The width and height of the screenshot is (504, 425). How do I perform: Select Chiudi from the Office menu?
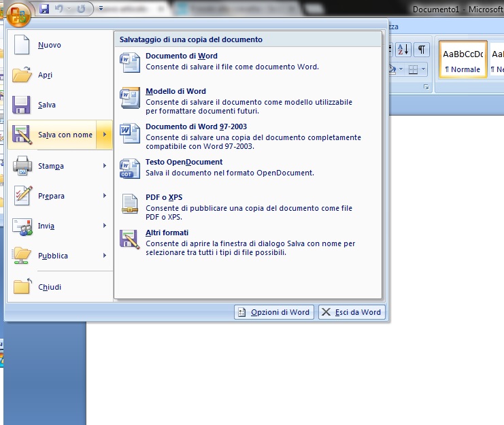(60, 287)
